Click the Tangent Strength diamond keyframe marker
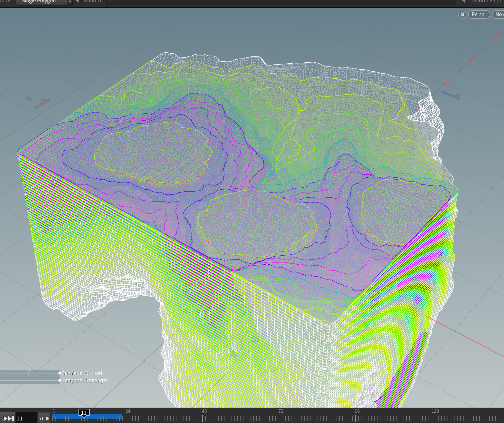The image size is (504, 423). (x=60, y=380)
